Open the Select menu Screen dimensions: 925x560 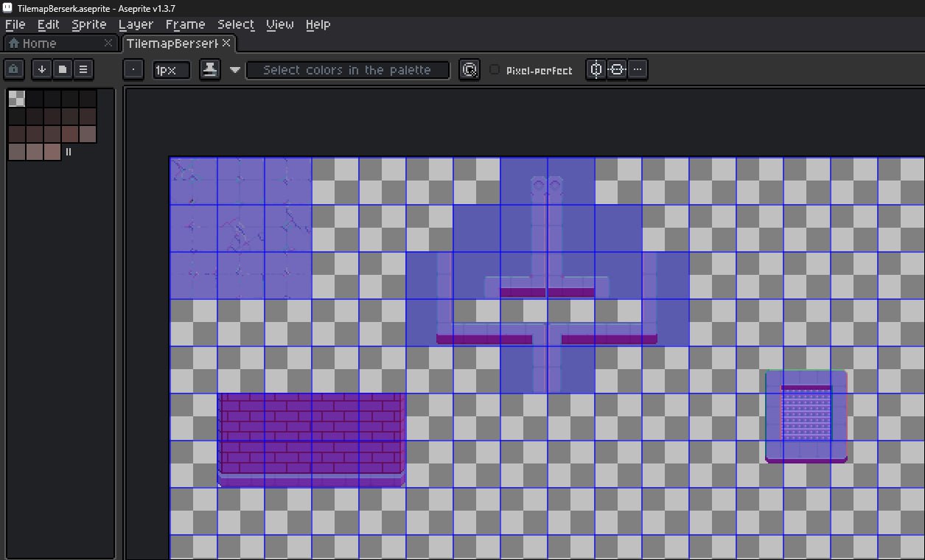(x=236, y=24)
